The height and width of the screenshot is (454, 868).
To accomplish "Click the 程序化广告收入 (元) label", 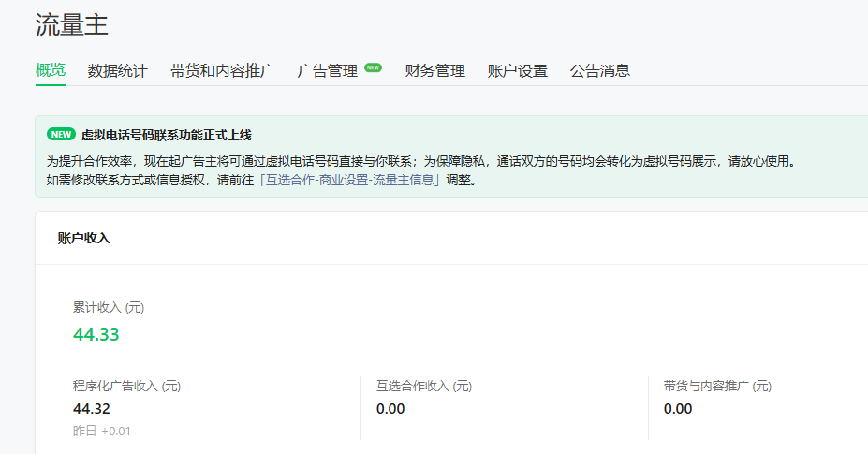I will tap(126, 386).
